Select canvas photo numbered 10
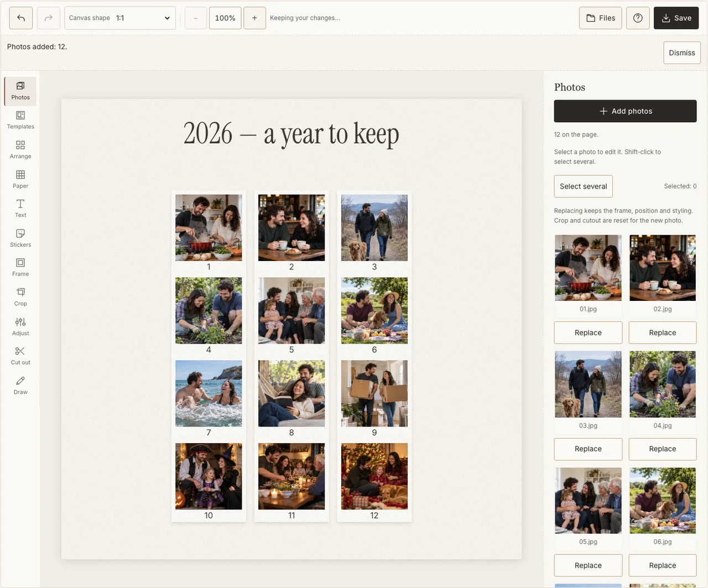The height and width of the screenshot is (588, 708). click(x=209, y=476)
